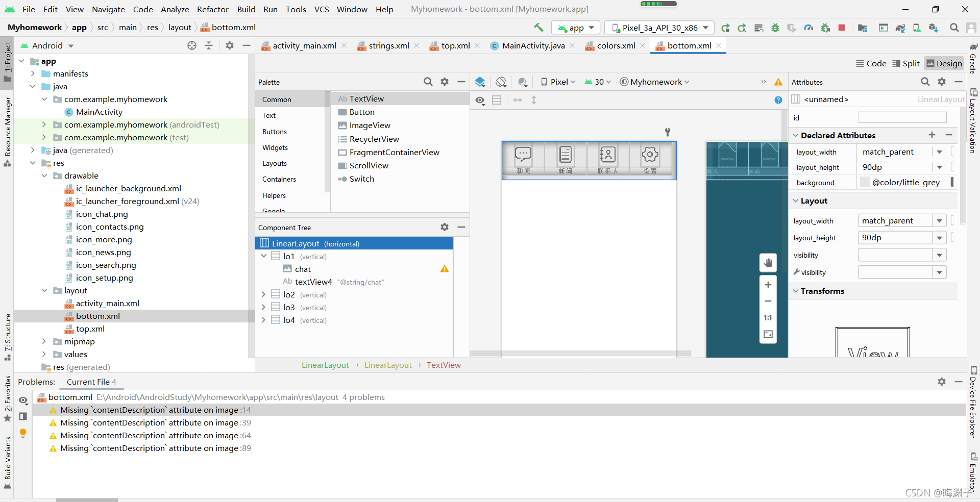Click the id input field in Attributes
The image size is (980, 502).
pyautogui.click(x=902, y=118)
